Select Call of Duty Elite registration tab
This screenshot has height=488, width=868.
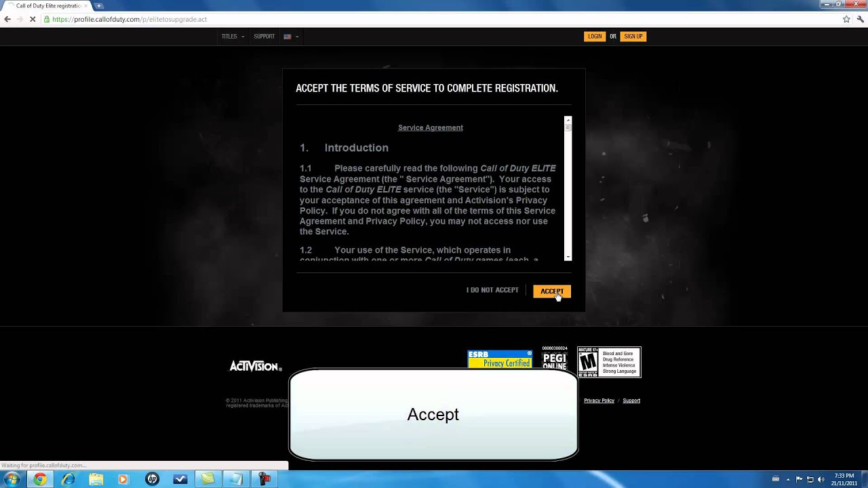tap(47, 5)
